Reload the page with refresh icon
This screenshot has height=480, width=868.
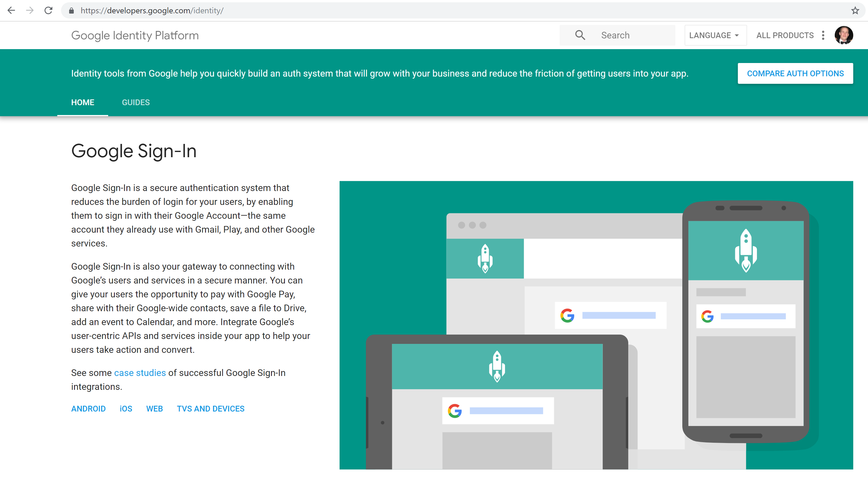click(x=49, y=10)
